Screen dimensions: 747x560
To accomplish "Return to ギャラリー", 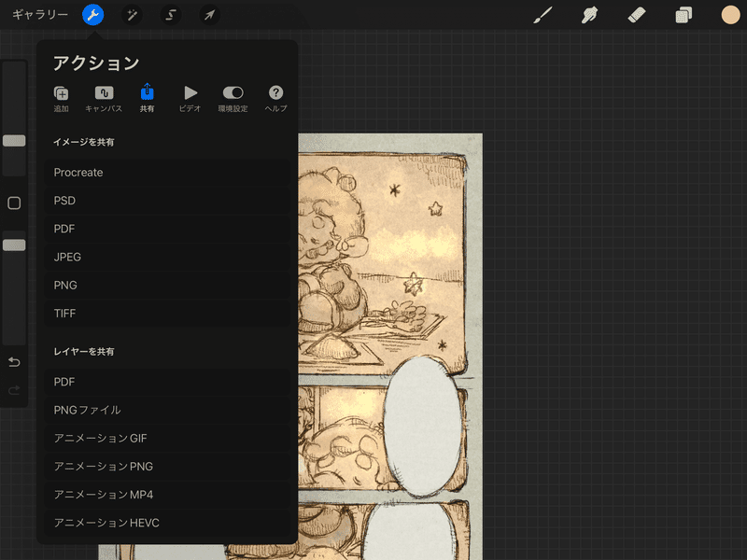I will (40, 15).
